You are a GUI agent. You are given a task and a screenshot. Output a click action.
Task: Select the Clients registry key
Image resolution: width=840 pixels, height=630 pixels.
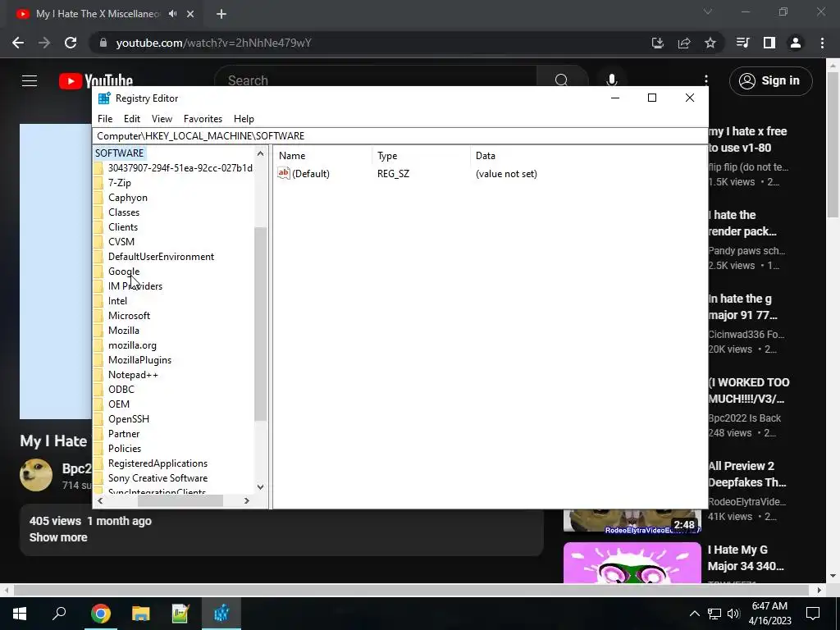click(x=123, y=227)
